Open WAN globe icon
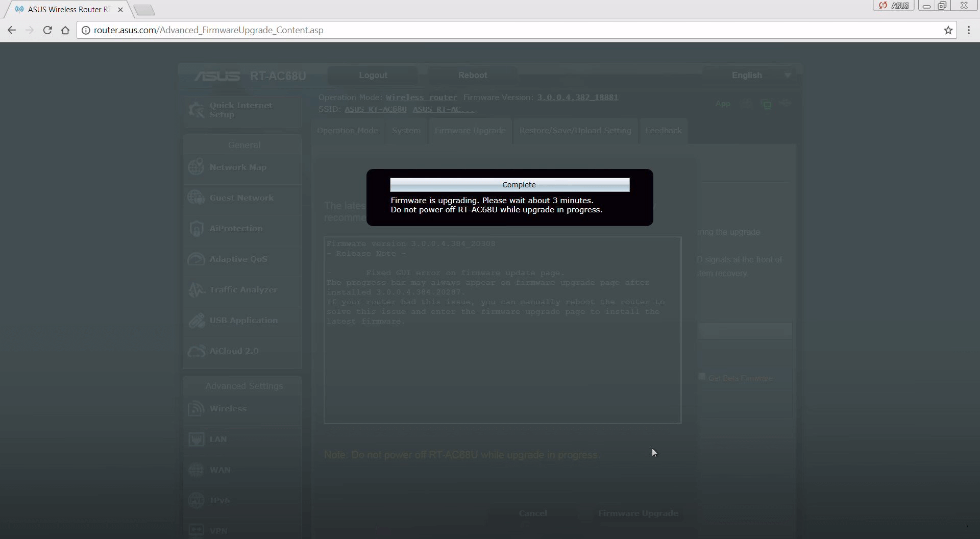Image resolution: width=980 pixels, height=539 pixels. (197, 470)
